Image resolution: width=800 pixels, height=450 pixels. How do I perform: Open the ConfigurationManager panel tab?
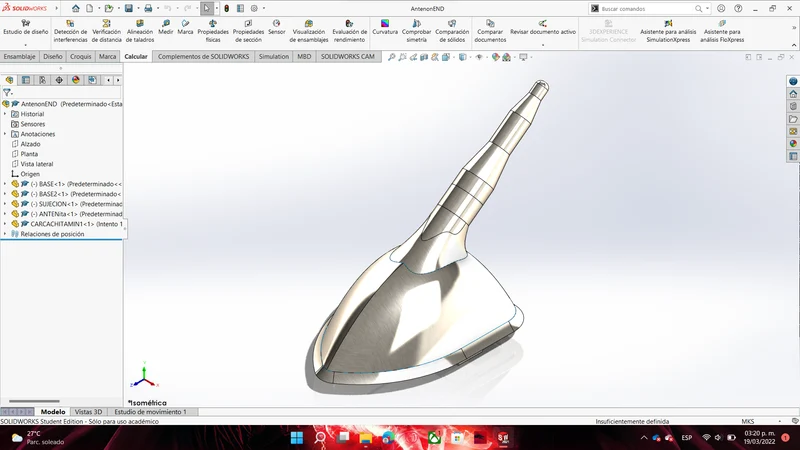[x=42, y=80]
